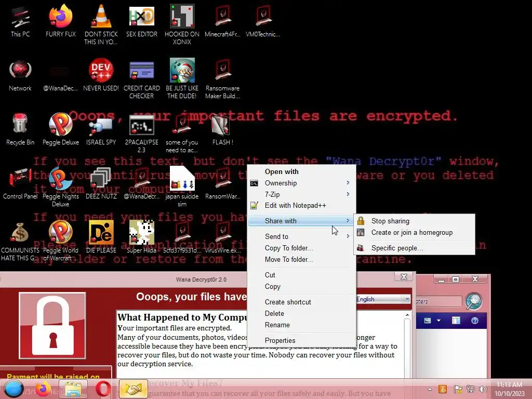Screen dimensions: 532x399
Task: Click the handshake Wana Decrypt0r taskbar button
Action: coord(133,389)
